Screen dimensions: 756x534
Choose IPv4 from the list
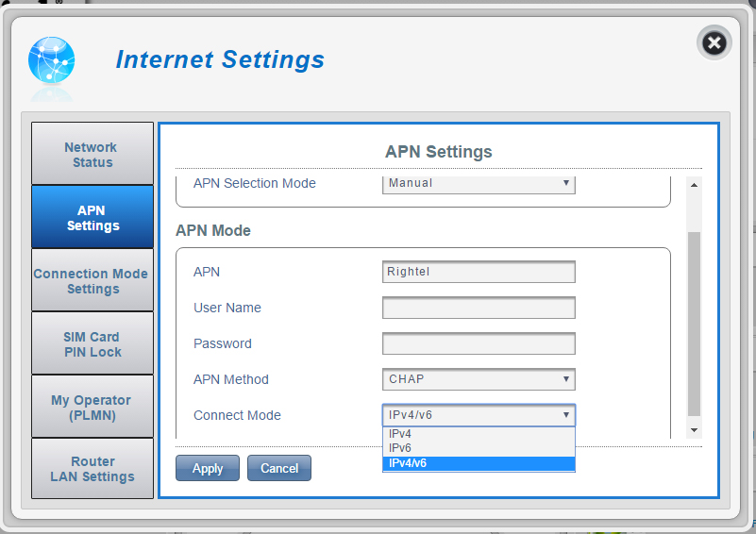(479, 434)
